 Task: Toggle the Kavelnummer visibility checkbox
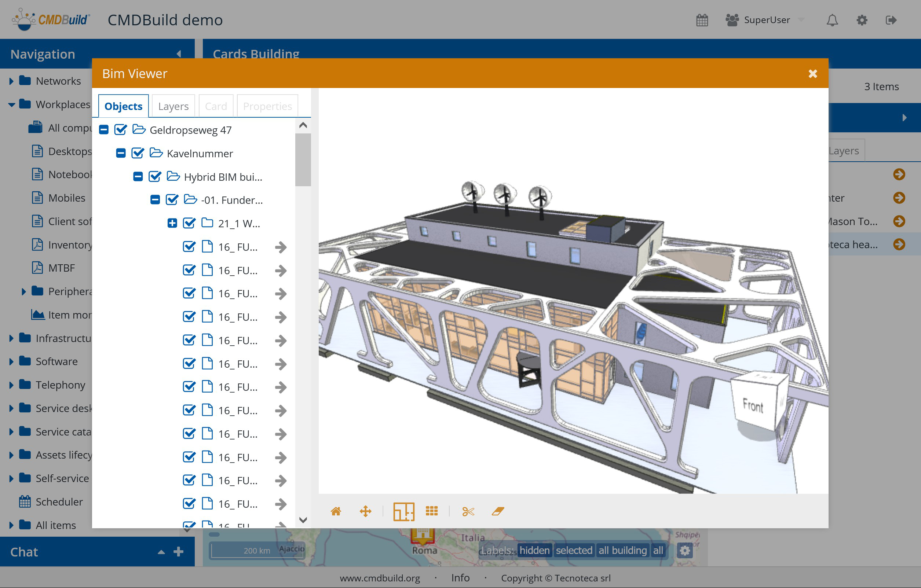(138, 153)
